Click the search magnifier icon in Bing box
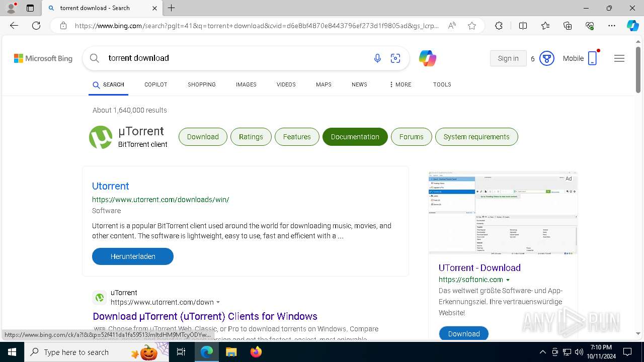The image size is (644, 362). pos(94,58)
